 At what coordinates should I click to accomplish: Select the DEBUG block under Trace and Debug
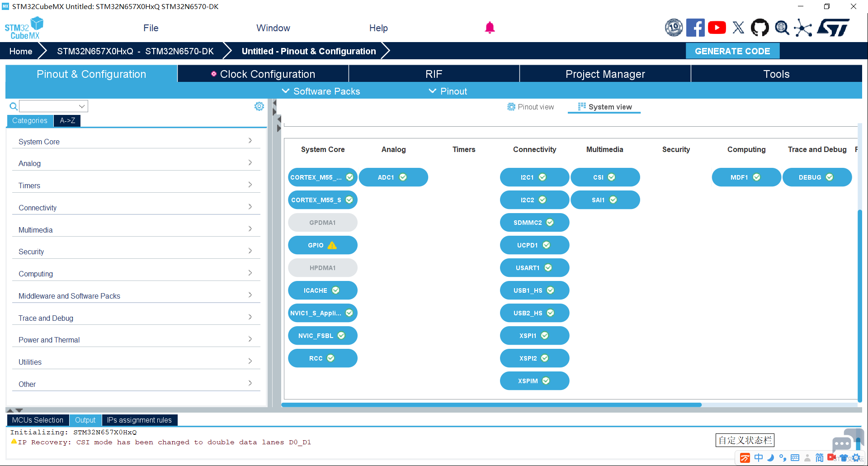click(817, 177)
